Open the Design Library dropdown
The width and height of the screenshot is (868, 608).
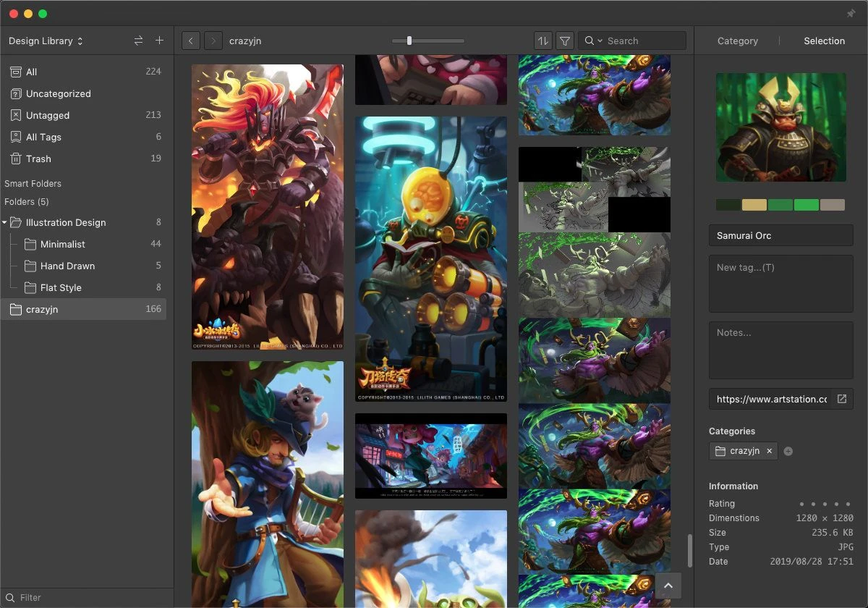[x=46, y=41]
